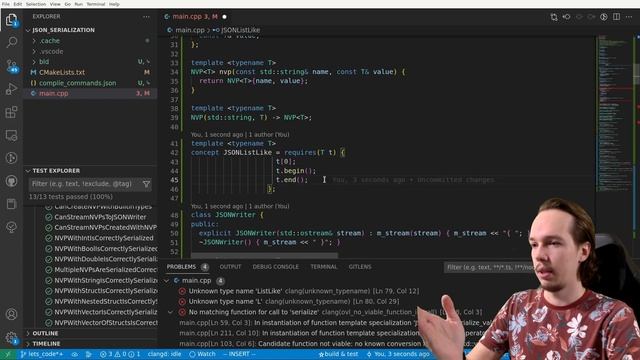
Task: Open CMakeLists.txt in the explorer
Action: [62, 72]
